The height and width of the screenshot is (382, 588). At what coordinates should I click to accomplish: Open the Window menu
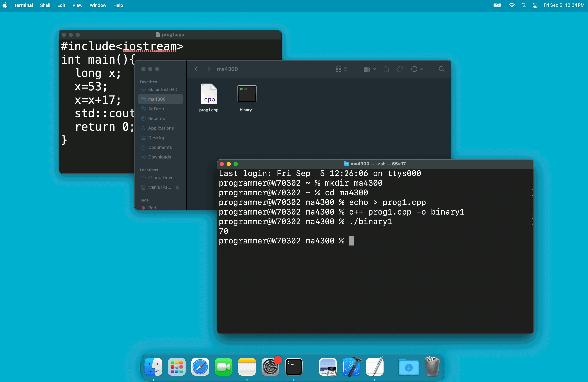(98, 5)
